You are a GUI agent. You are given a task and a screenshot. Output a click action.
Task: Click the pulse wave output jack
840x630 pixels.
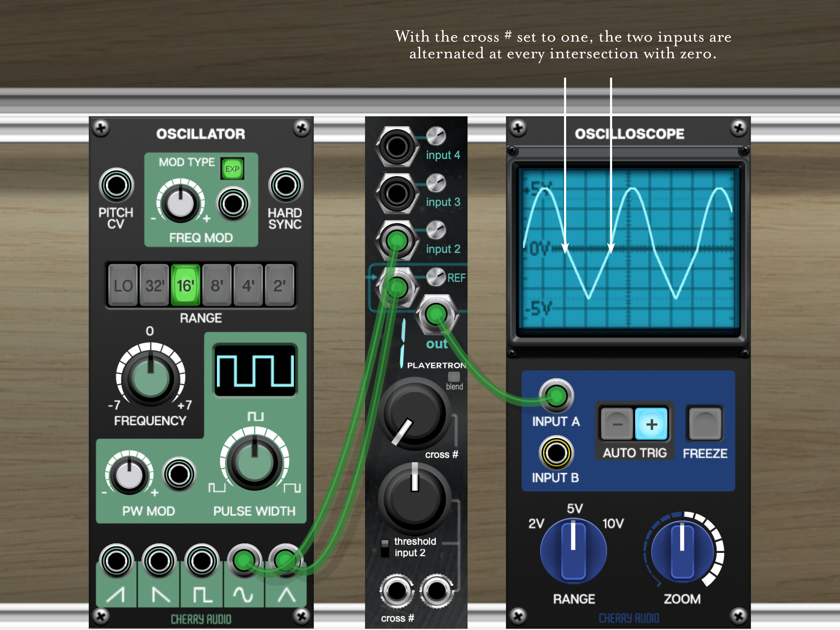(202, 561)
